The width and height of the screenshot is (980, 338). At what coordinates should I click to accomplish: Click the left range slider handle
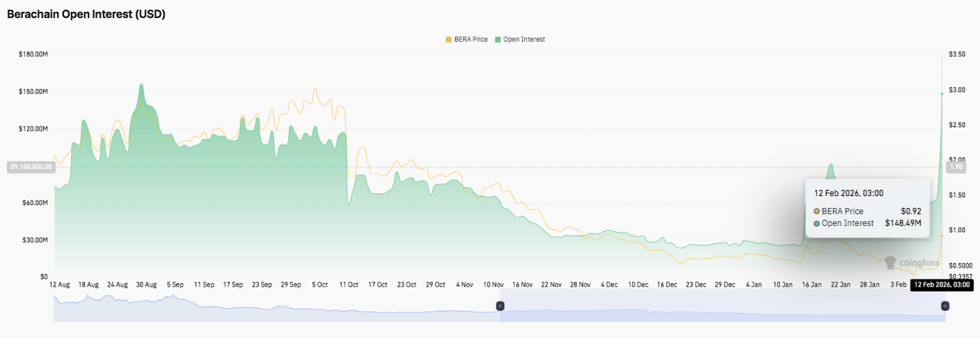tap(500, 306)
